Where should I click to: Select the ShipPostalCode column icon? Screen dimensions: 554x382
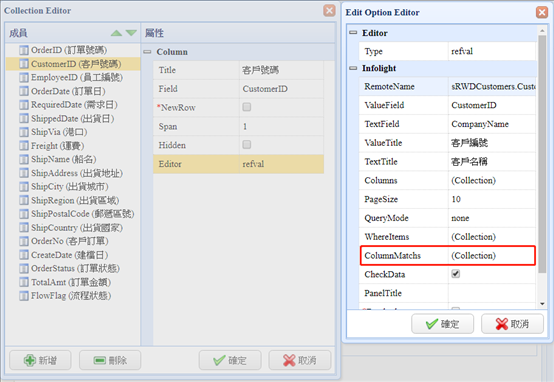[x=24, y=214]
